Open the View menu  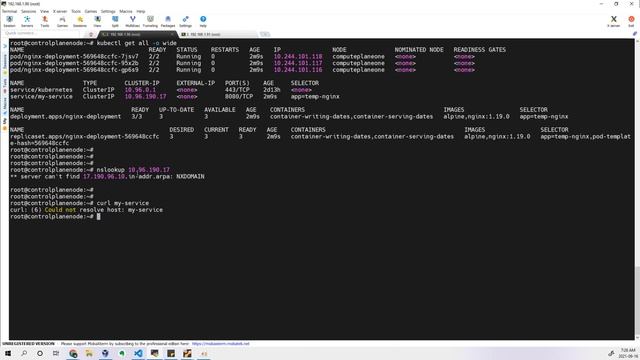point(44,11)
